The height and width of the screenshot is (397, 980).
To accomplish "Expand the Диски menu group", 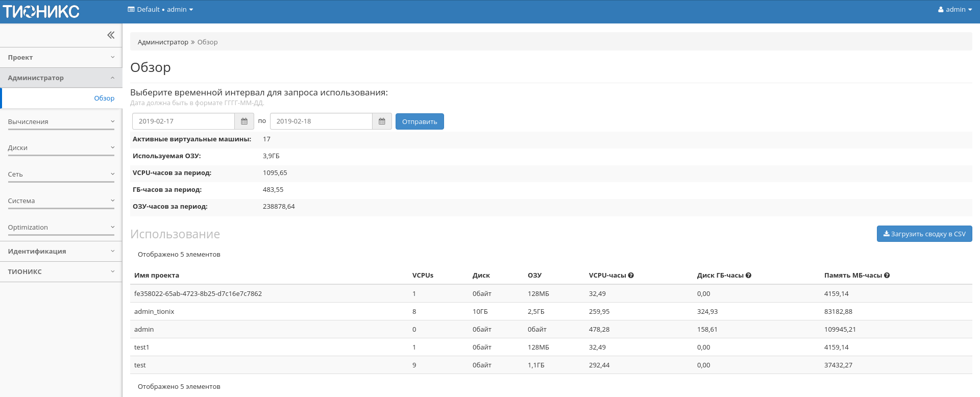I will pos(61,148).
